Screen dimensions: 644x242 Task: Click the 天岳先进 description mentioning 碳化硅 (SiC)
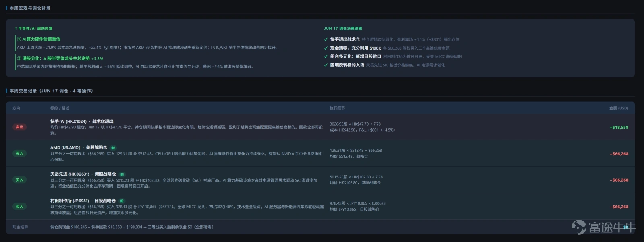point(184,183)
